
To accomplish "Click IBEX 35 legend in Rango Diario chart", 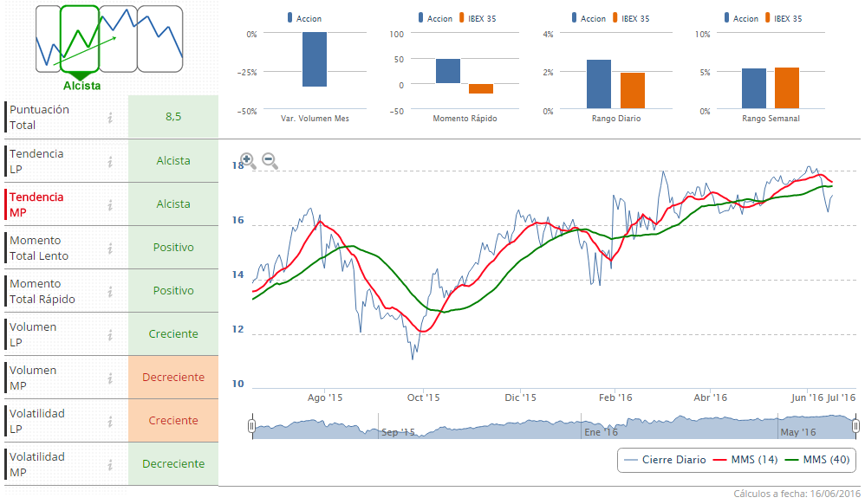I will click(x=635, y=18).
